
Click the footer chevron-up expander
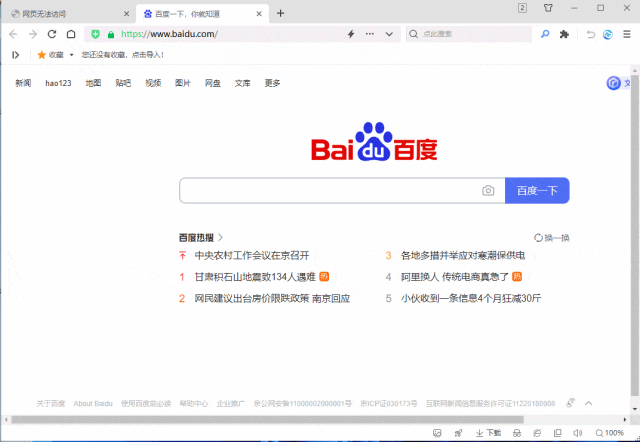pyautogui.click(x=588, y=403)
